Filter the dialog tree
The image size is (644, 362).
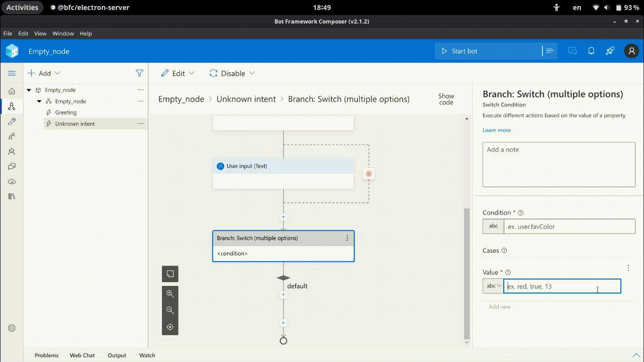139,73
